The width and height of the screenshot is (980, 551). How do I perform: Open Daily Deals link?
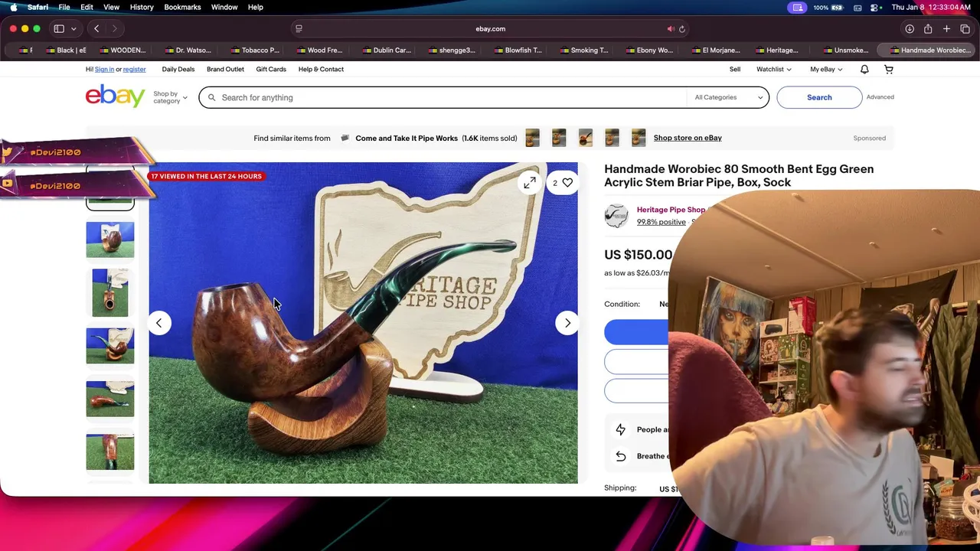(x=178, y=70)
